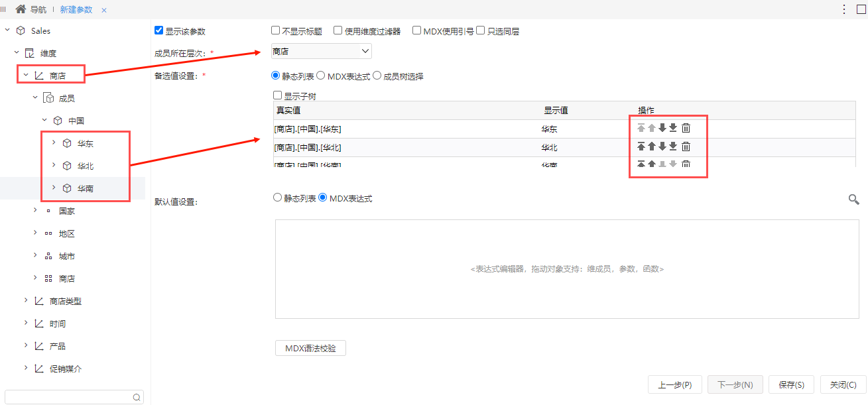
Task: Open the 成员所在层次 dropdown showing 商店
Action: 322,51
